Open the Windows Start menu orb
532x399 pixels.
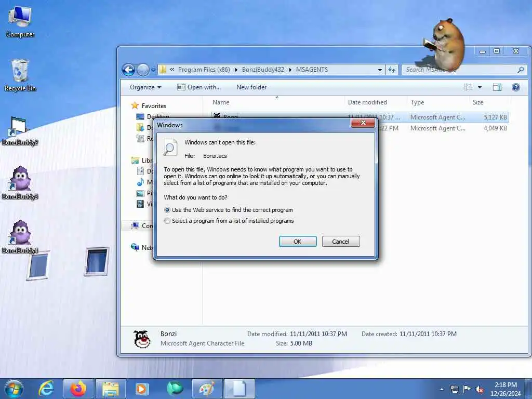tap(14, 389)
